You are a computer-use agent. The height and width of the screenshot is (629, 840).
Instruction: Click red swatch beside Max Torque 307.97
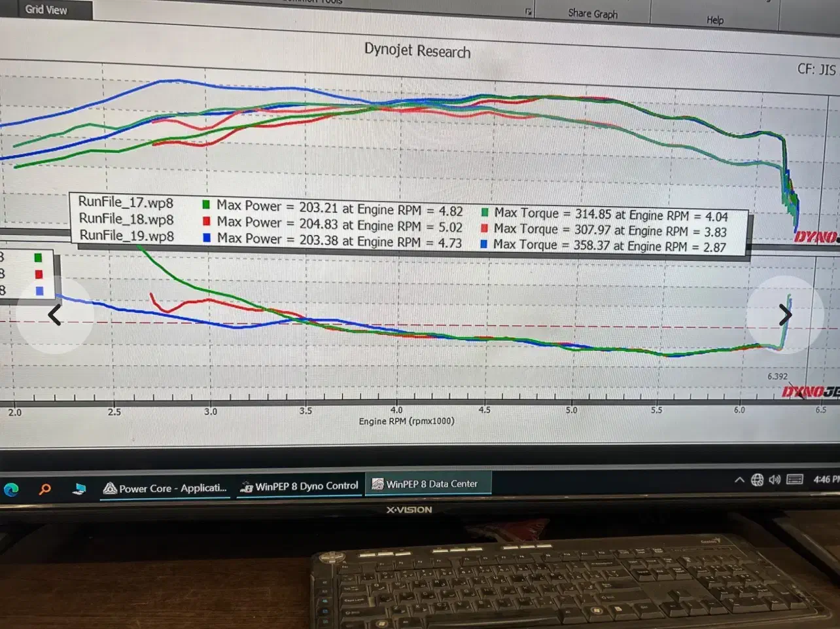[x=484, y=228]
